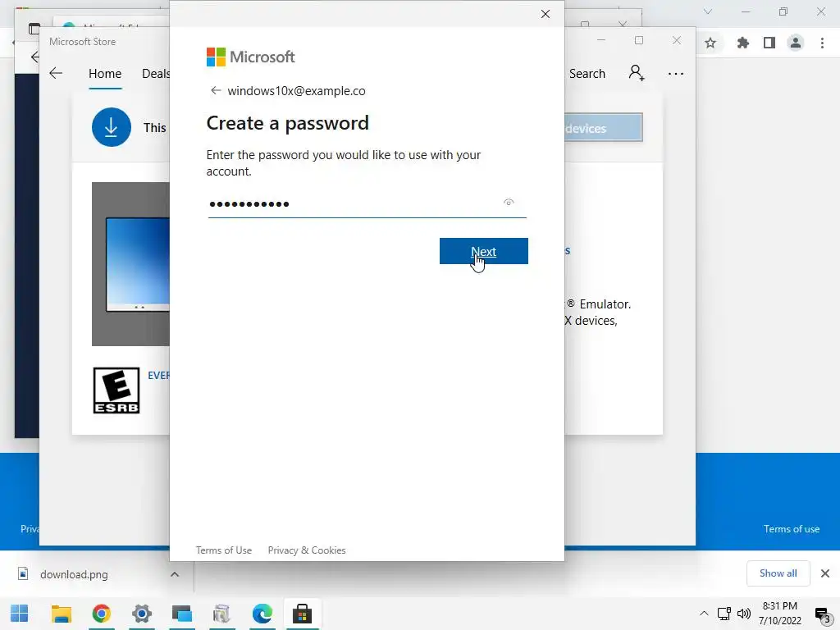This screenshot has height=630, width=840.
Task: Expand download.png options chevron
Action: pos(175,574)
